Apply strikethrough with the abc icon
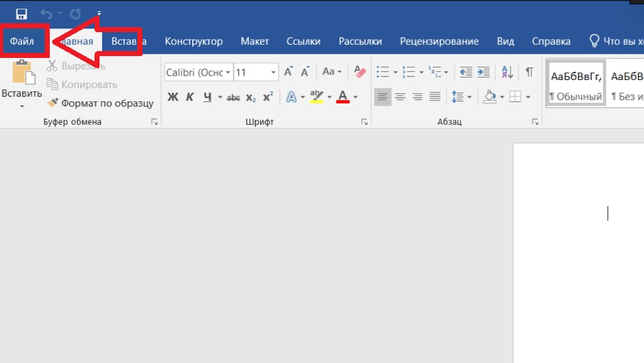Screen dimensions: 644x363 point(233,97)
